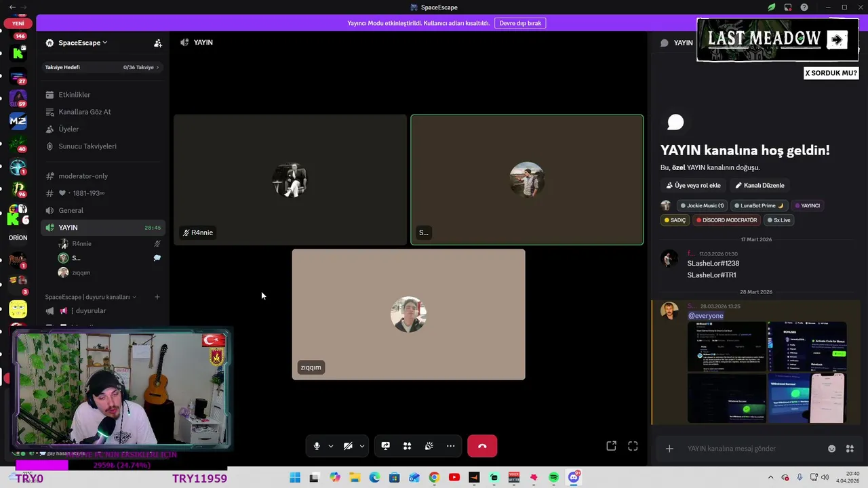This screenshot has width=868, height=488.
Task: Enter fullscreen call view
Action: coord(633,446)
